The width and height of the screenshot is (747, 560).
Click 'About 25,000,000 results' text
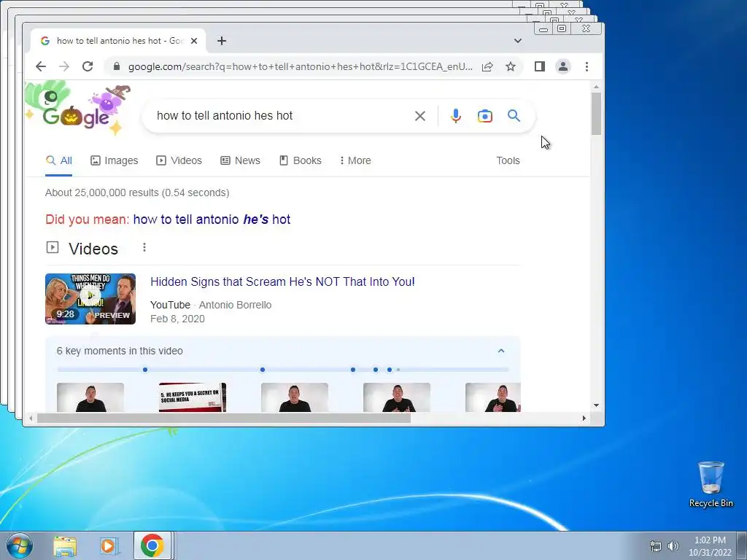137,192
